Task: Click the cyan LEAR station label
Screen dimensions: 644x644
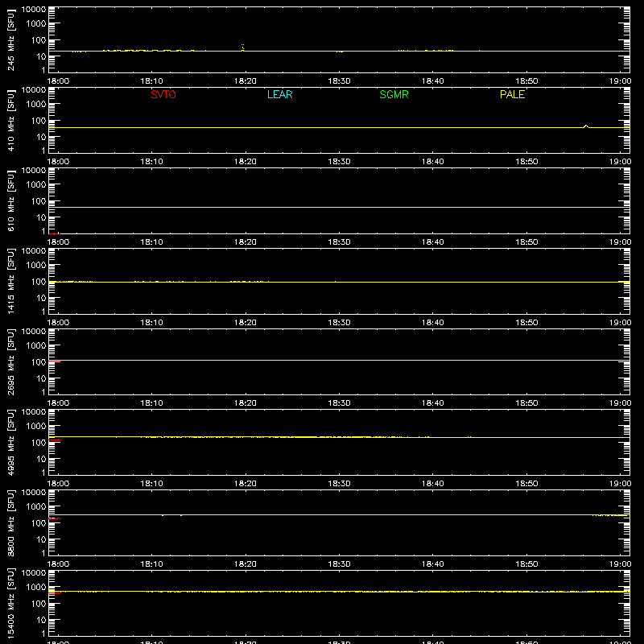Action: click(x=279, y=94)
